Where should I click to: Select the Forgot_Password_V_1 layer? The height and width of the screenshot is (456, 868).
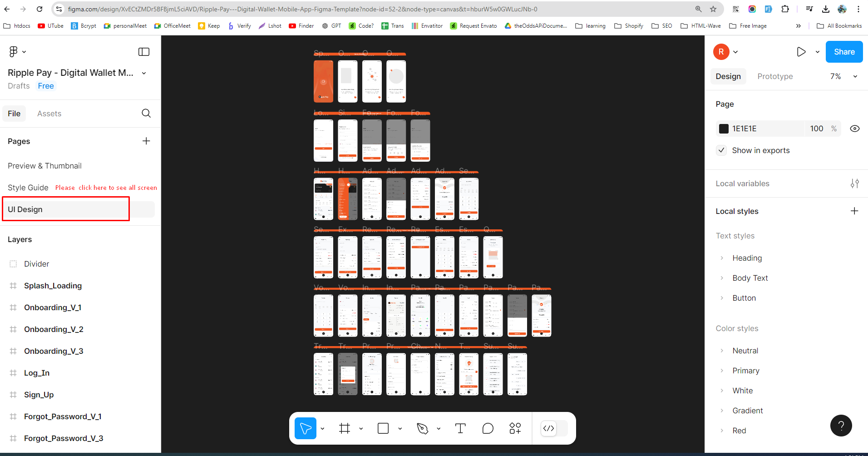click(63, 416)
